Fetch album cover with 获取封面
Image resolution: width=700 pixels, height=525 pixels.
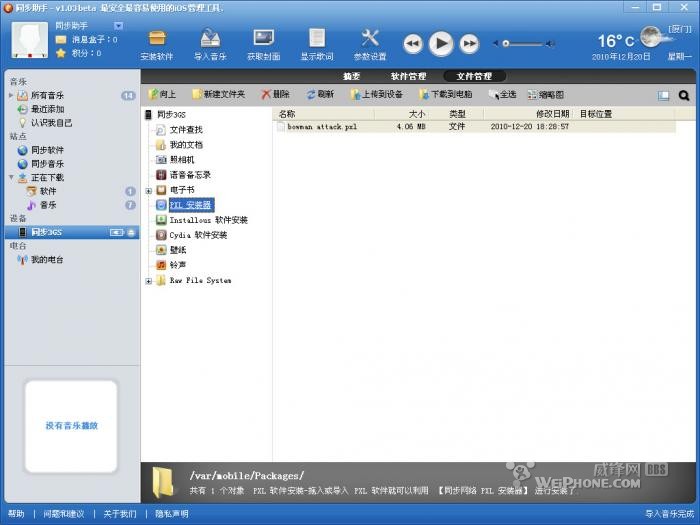pos(263,46)
